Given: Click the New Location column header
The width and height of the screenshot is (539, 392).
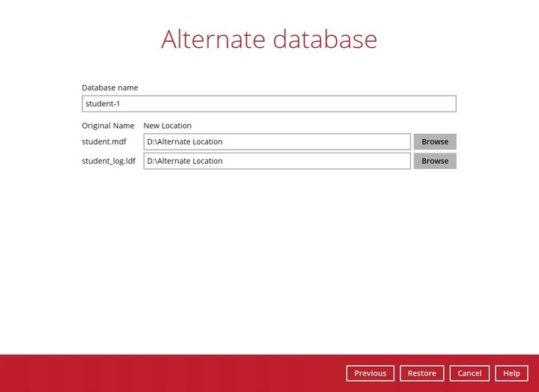Looking at the screenshot, I should 167,126.
